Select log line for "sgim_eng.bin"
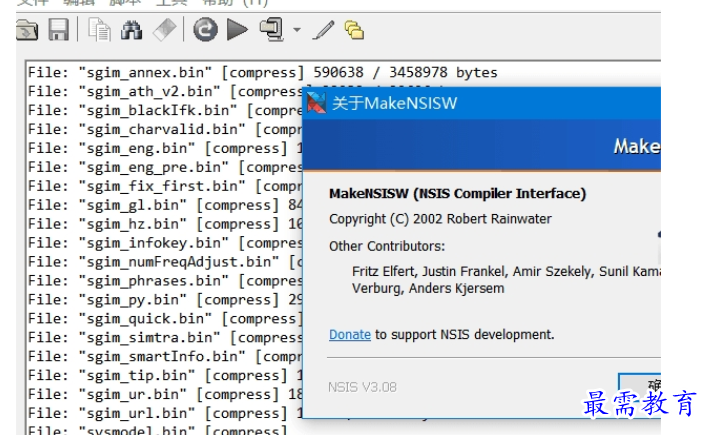The image size is (705, 435). point(165,148)
